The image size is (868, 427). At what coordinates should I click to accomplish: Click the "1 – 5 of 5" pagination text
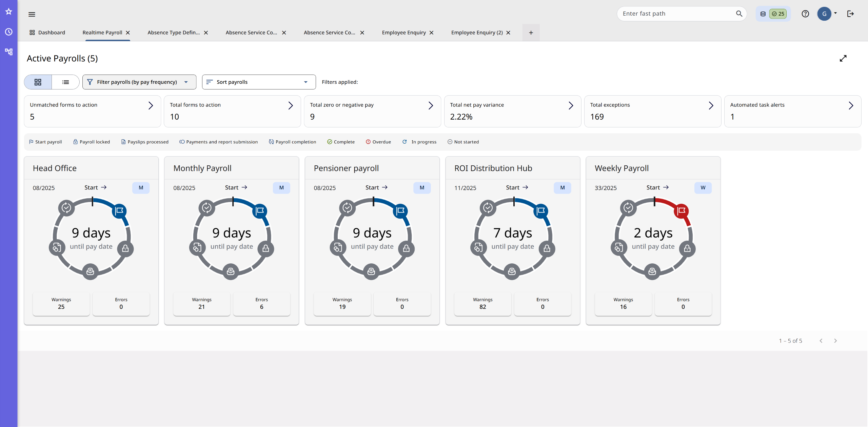pos(790,341)
